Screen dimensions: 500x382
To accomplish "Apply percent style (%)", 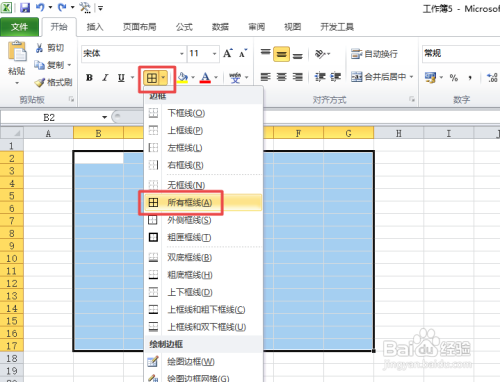I will 454,78.
